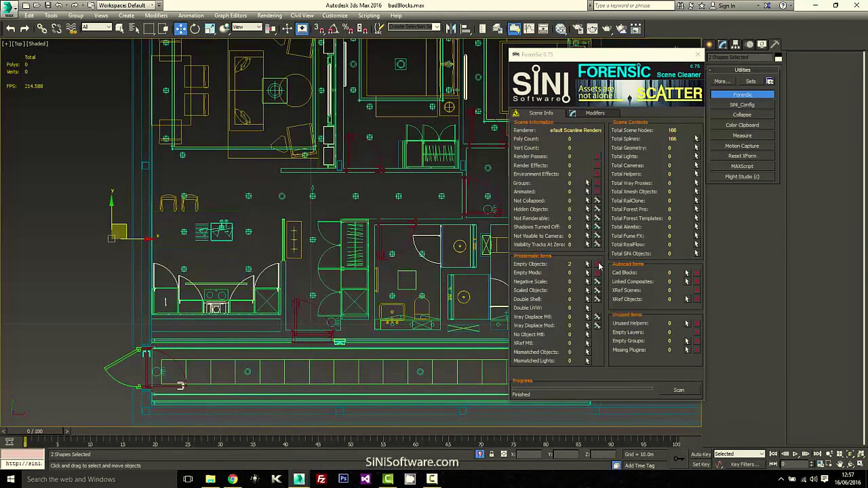Toggle the Auto Key button

[701, 454]
